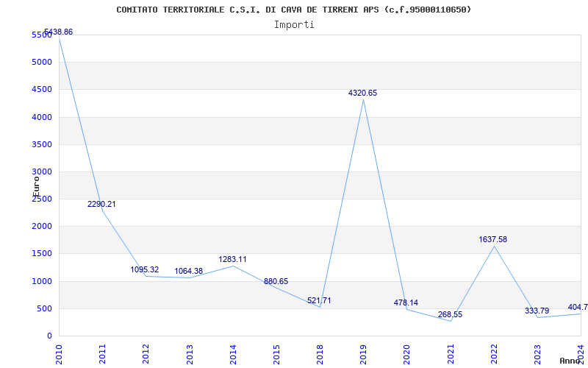Image resolution: width=588 pixels, height=368 pixels.
Task: Click x-axis year 2018
Action: click(320, 354)
